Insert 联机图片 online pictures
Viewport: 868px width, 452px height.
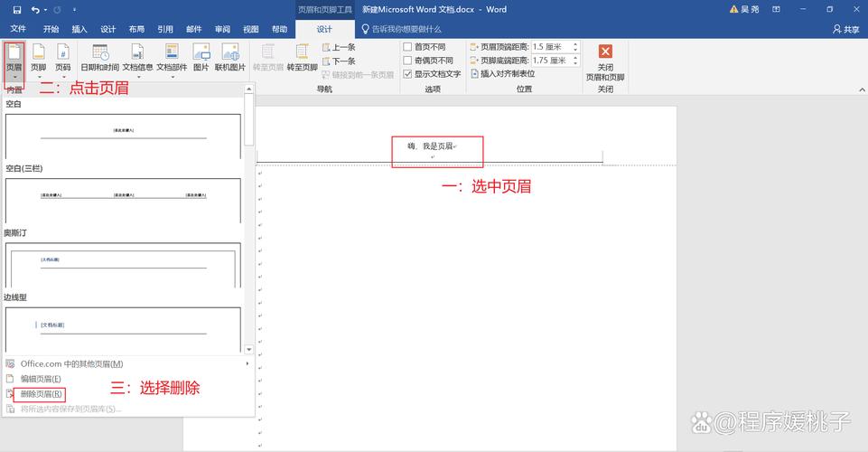pos(229,58)
